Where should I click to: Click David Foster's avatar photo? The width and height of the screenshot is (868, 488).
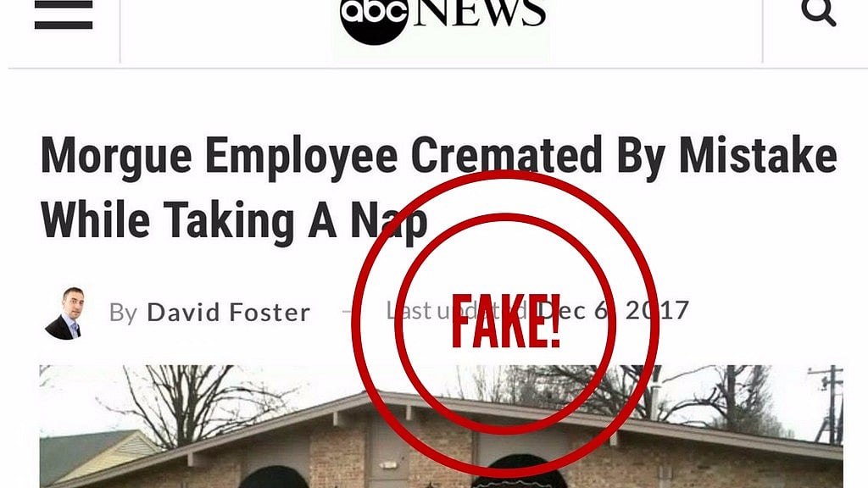[x=64, y=313]
